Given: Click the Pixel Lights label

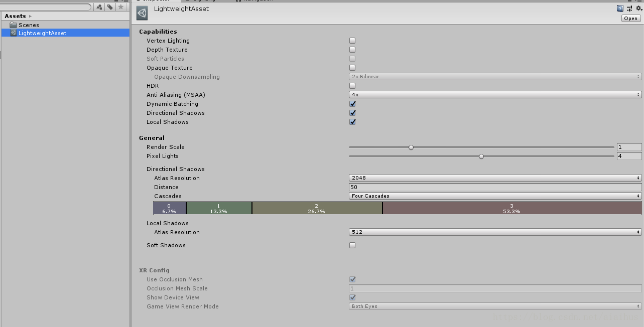Looking at the screenshot, I should [163, 156].
